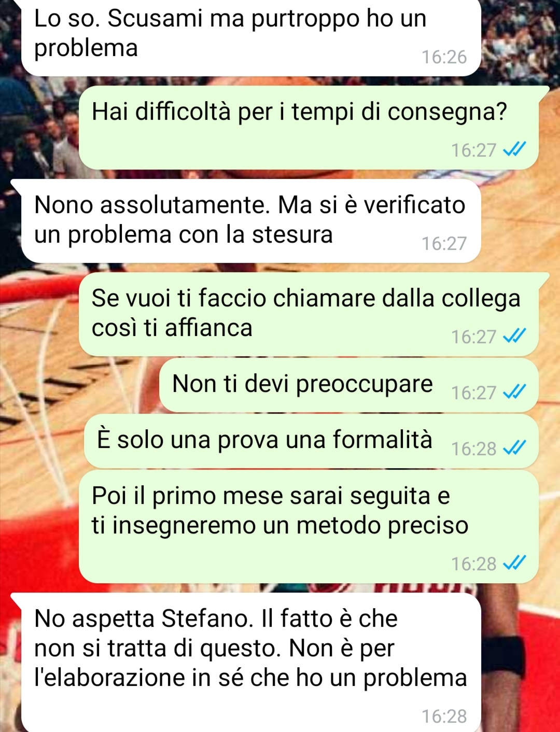Tap the 'Se vuoi ti faccio chiamare dalla collega' message
560x732 pixels.
(x=309, y=314)
